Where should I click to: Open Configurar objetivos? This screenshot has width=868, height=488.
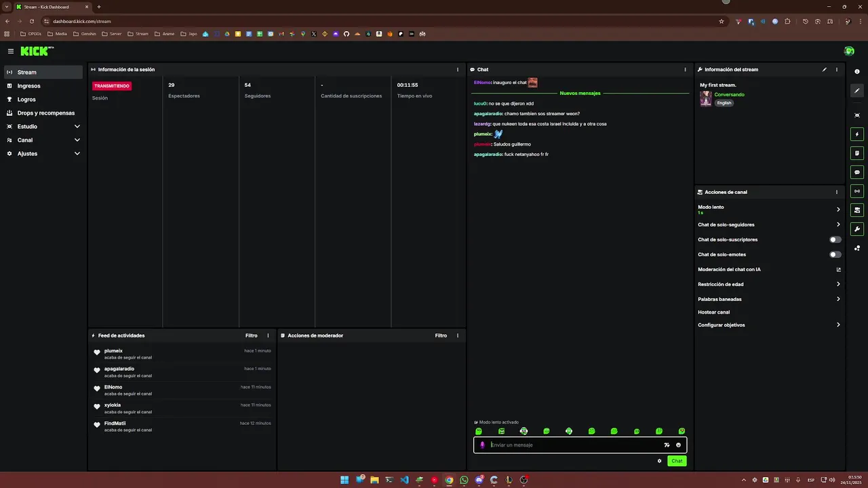click(769, 325)
